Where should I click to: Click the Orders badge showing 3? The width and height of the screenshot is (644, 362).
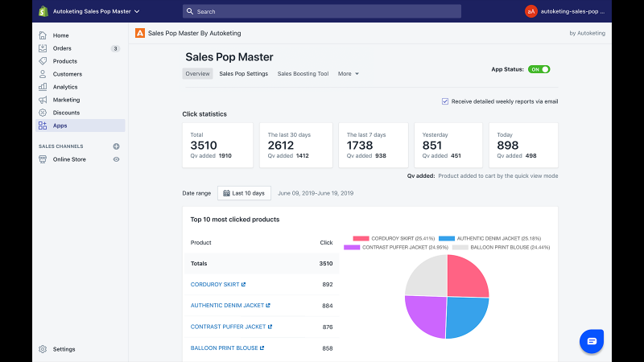pyautogui.click(x=115, y=48)
